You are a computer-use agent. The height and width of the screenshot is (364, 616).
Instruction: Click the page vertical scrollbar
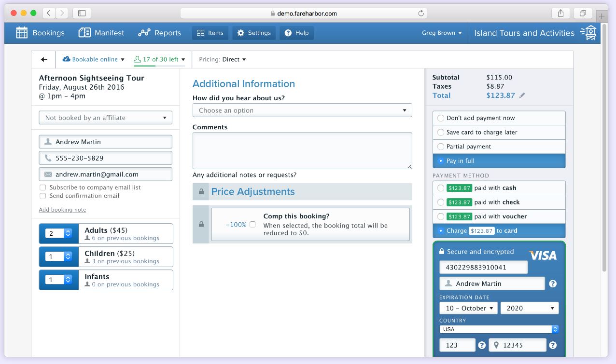pyautogui.click(x=604, y=148)
